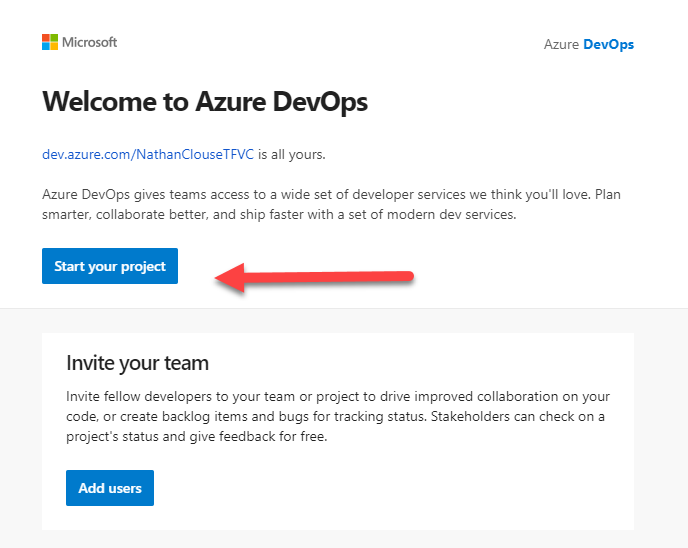This screenshot has width=688, height=548.
Task: Click the blue DevOps word top right
Action: (x=609, y=45)
